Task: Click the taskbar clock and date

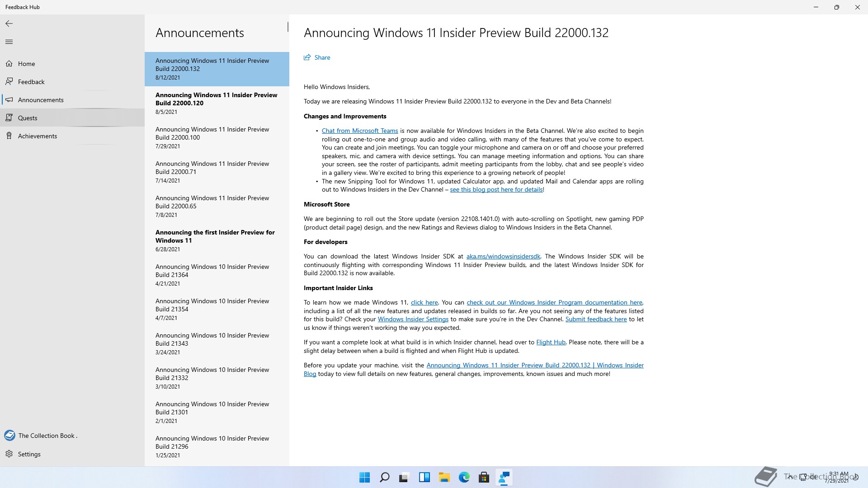Action: [x=836, y=477]
